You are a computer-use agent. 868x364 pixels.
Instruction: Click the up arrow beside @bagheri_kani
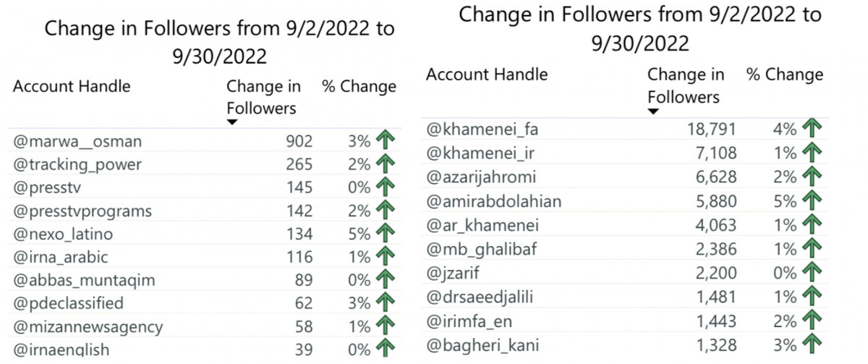click(813, 344)
